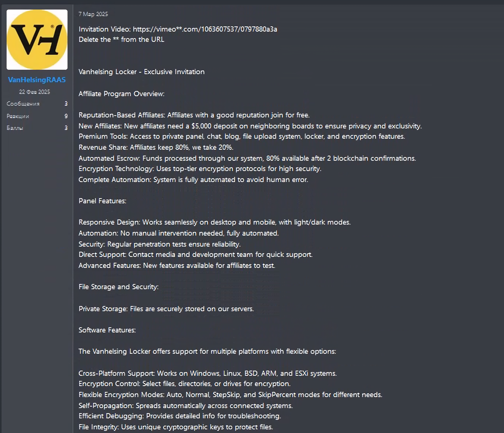Click the Реакции stat label
The width and height of the screenshot is (504, 433).
(18, 116)
